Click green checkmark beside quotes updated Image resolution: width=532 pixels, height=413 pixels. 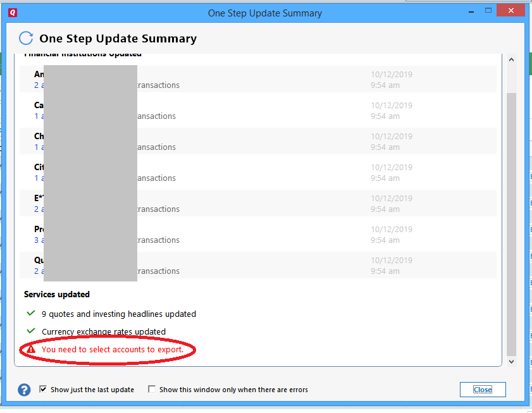(x=31, y=313)
